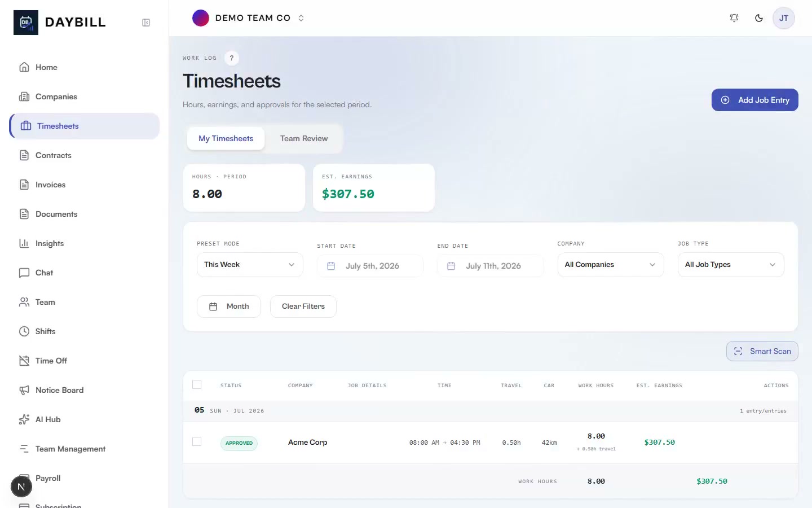
Task: Check the Acme Corp entry checkbox
Action: 197,441
